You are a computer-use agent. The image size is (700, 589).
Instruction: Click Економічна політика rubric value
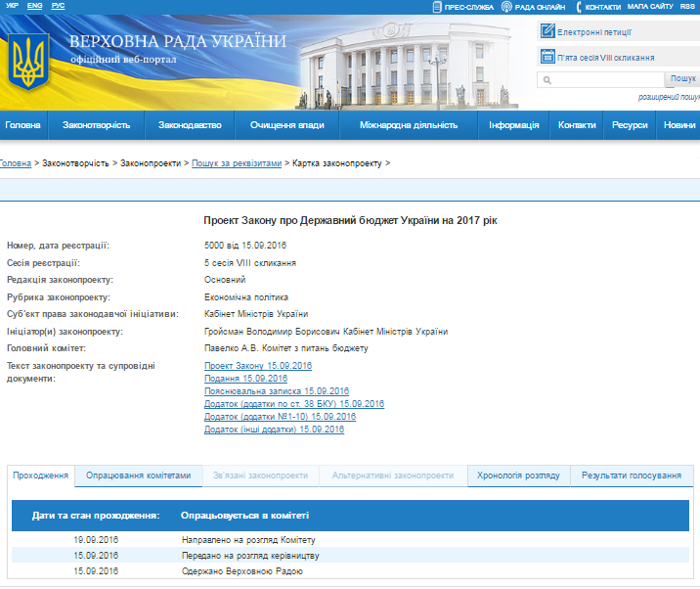(246, 297)
